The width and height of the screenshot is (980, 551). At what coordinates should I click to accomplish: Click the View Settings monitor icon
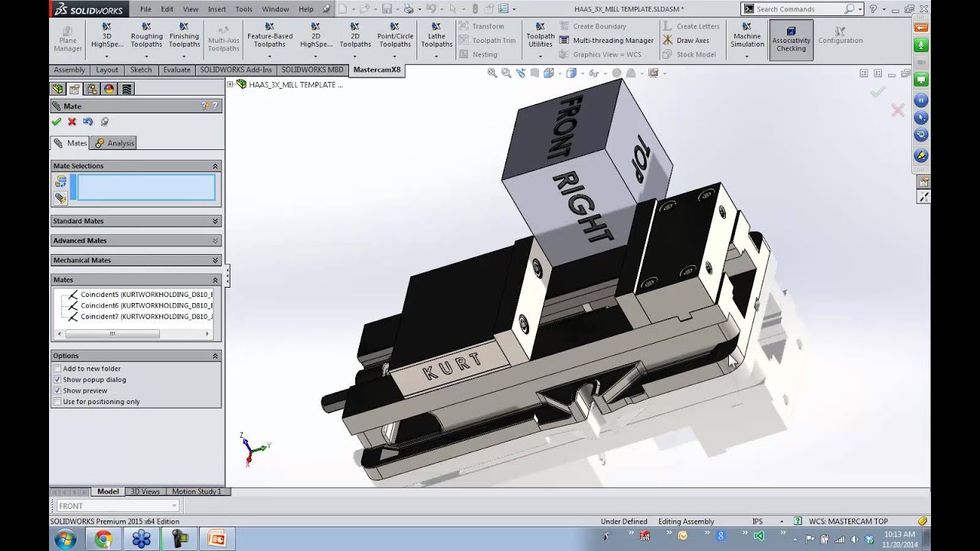653,73
